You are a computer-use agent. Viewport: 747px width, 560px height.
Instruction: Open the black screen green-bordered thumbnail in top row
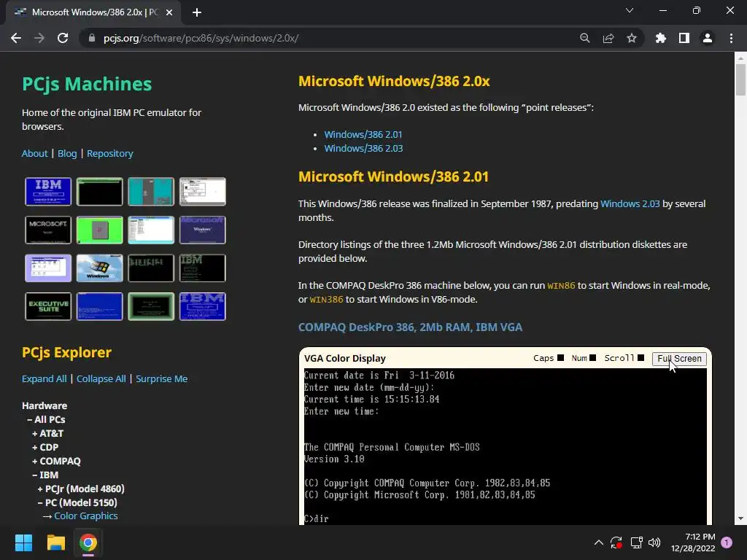click(99, 192)
